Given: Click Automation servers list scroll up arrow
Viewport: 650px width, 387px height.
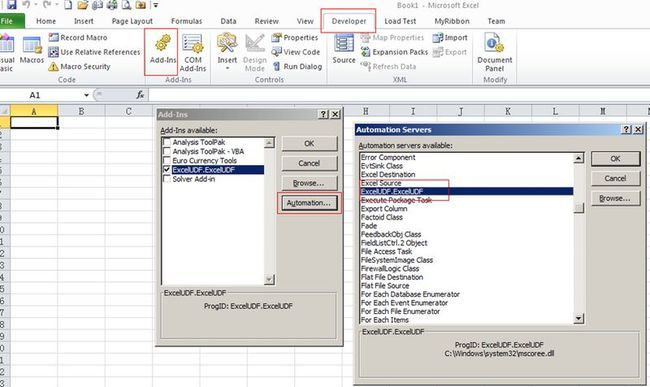Looking at the screenshot, I should (579, 158).
